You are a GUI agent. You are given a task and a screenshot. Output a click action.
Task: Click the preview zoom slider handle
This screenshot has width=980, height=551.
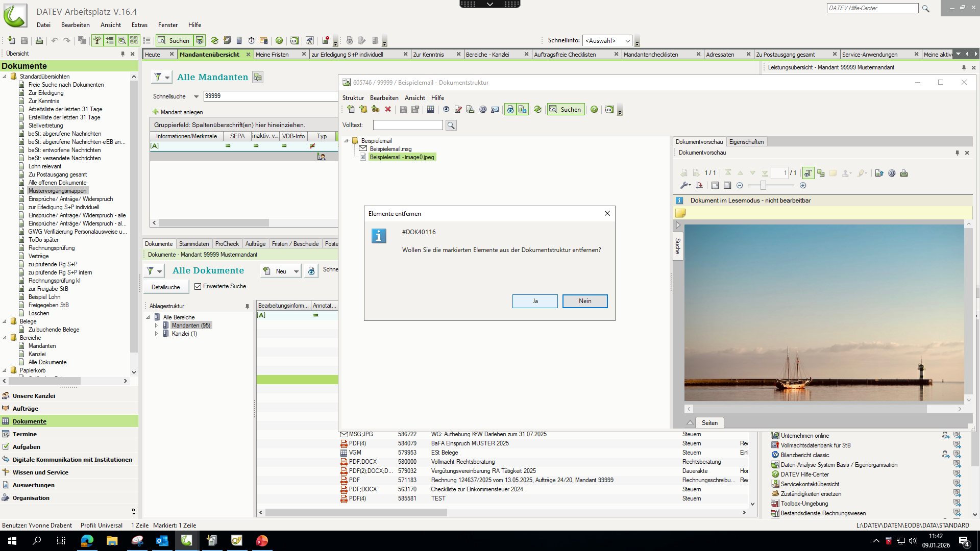[763, 186]
